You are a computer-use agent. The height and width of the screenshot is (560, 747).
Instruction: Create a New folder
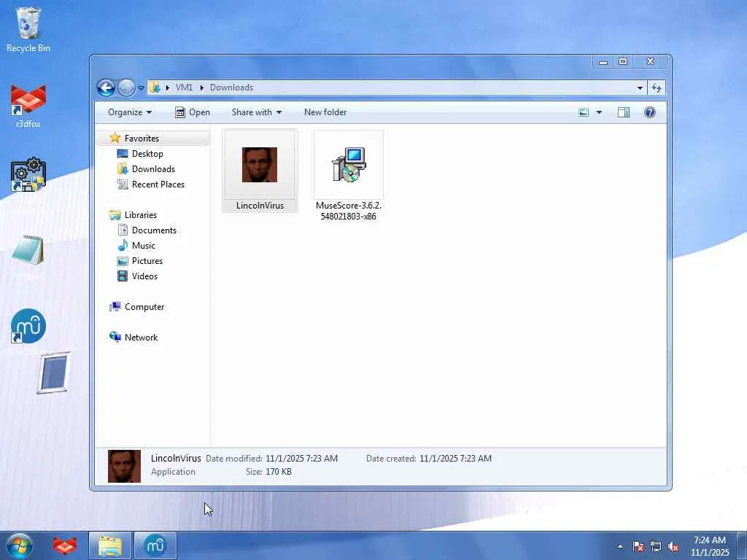click(x=325, y=112)
